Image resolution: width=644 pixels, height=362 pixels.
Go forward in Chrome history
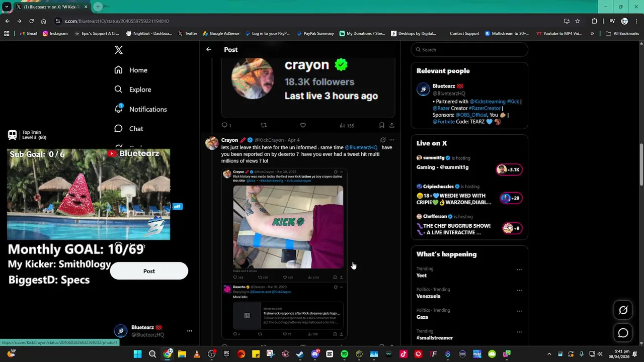(x=19, y=21)
